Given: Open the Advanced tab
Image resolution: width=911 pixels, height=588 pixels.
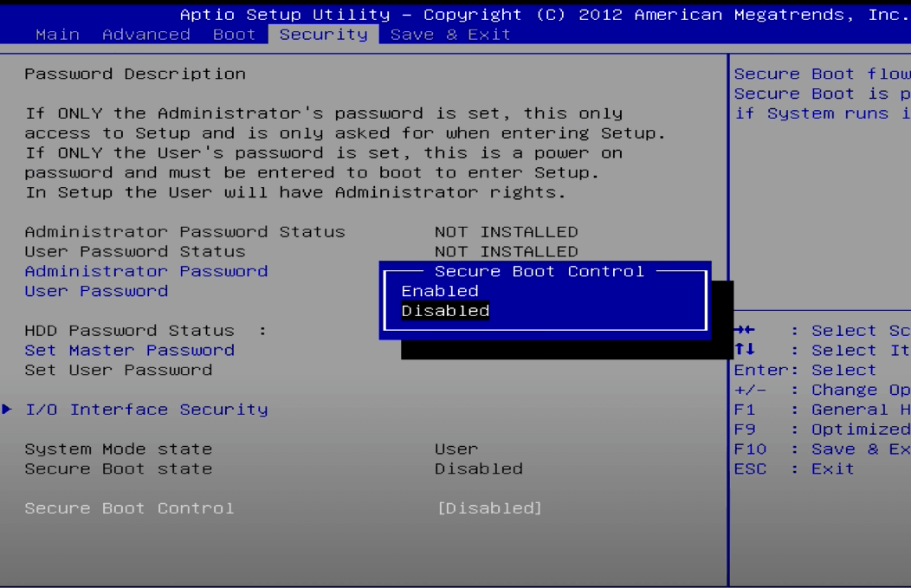Looking at the screenshot, I should click(147, 36).
